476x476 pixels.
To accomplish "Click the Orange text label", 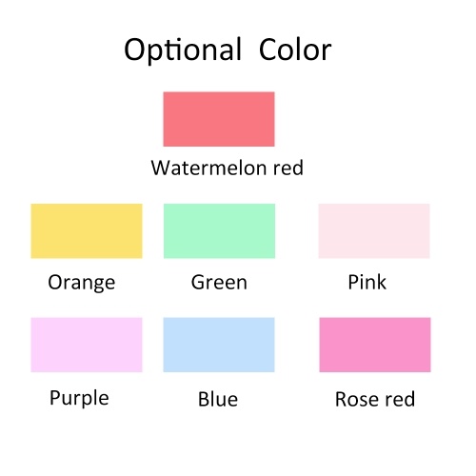I will pyautogui.click(x=82, y=283).
